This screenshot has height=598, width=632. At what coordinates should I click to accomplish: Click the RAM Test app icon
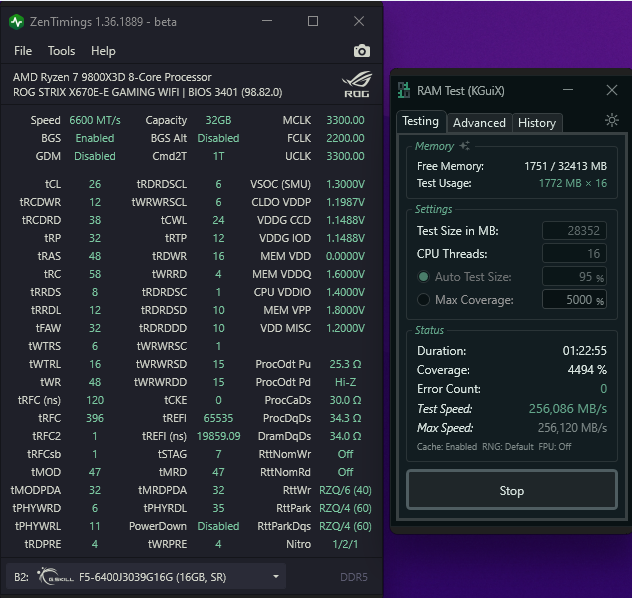click(x=403, y=90)
